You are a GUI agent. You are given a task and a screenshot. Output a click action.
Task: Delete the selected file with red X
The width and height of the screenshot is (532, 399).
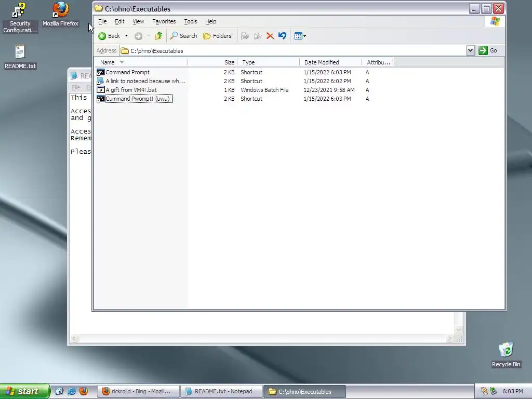[270, 36]
